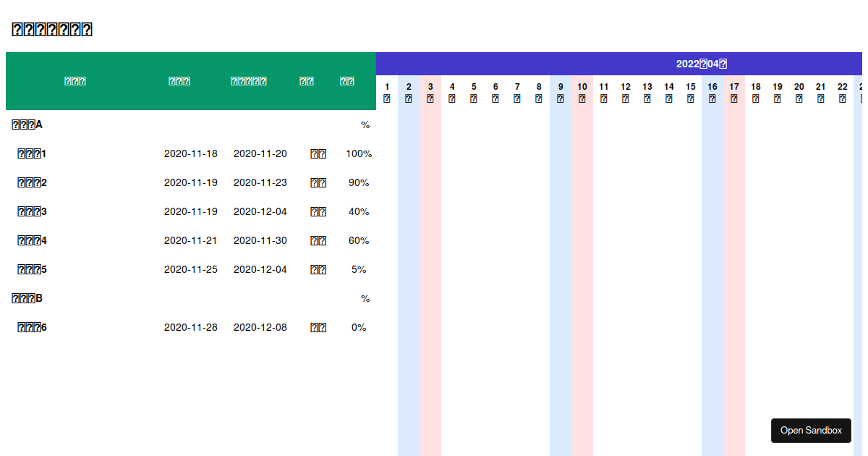Click the first green column header
868x456 pixels.
pos(75,81)
